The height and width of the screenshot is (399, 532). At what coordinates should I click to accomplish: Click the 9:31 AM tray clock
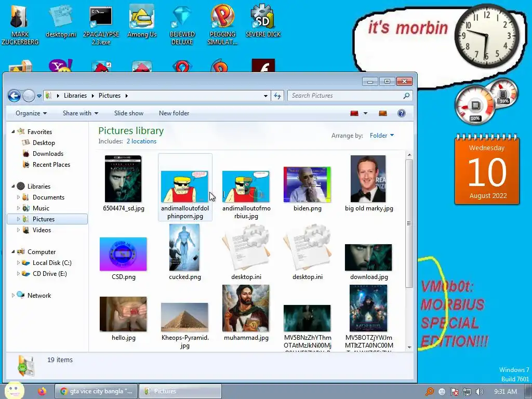(506, 392)
